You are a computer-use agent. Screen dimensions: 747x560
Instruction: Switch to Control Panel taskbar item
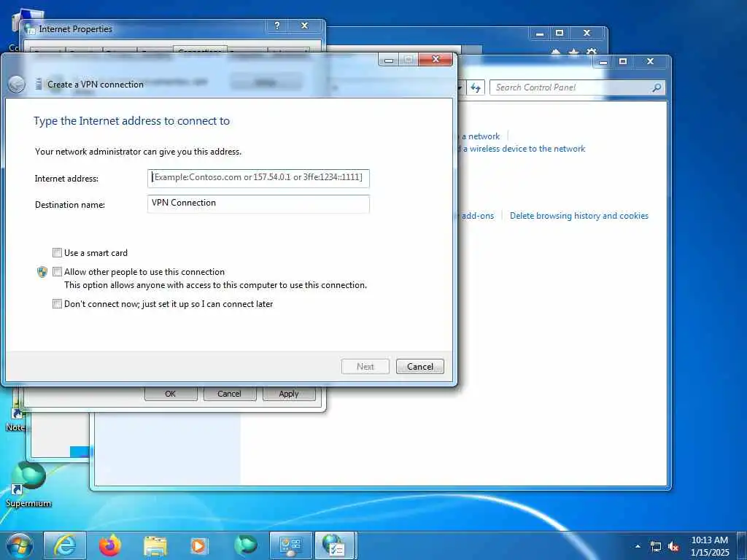pos(291,545)
